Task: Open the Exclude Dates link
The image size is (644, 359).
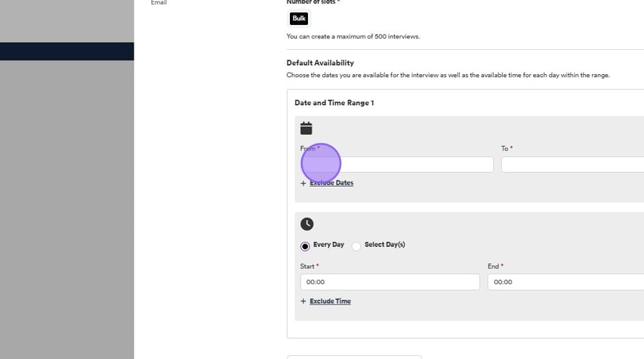Action: point(331,183)
